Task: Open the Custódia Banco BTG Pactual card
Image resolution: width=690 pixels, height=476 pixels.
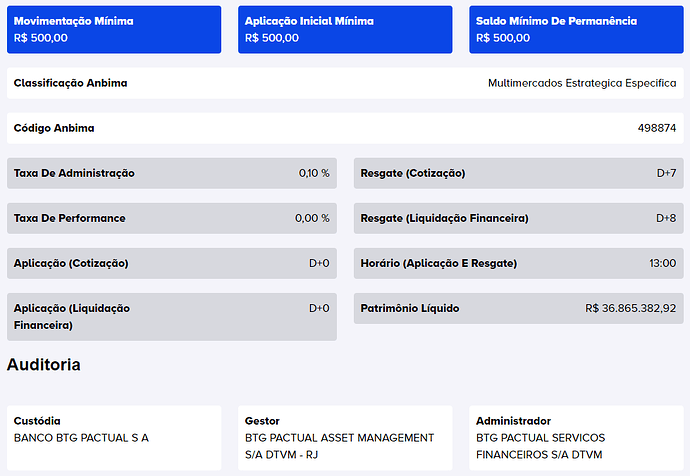Action: click(x=113, y=437)
